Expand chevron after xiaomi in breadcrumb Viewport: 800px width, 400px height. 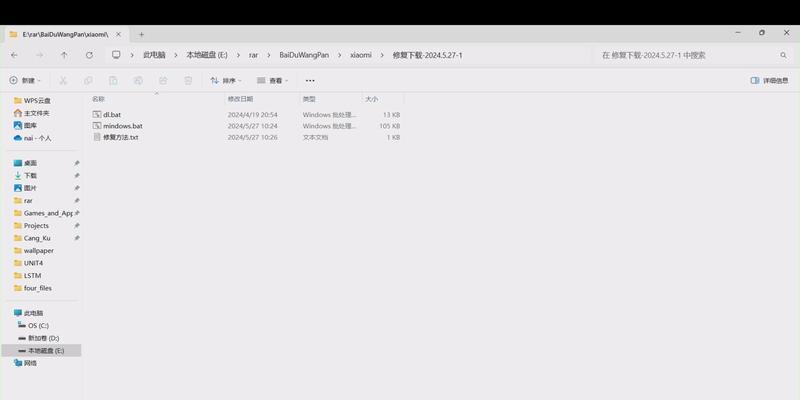point(382,55)
